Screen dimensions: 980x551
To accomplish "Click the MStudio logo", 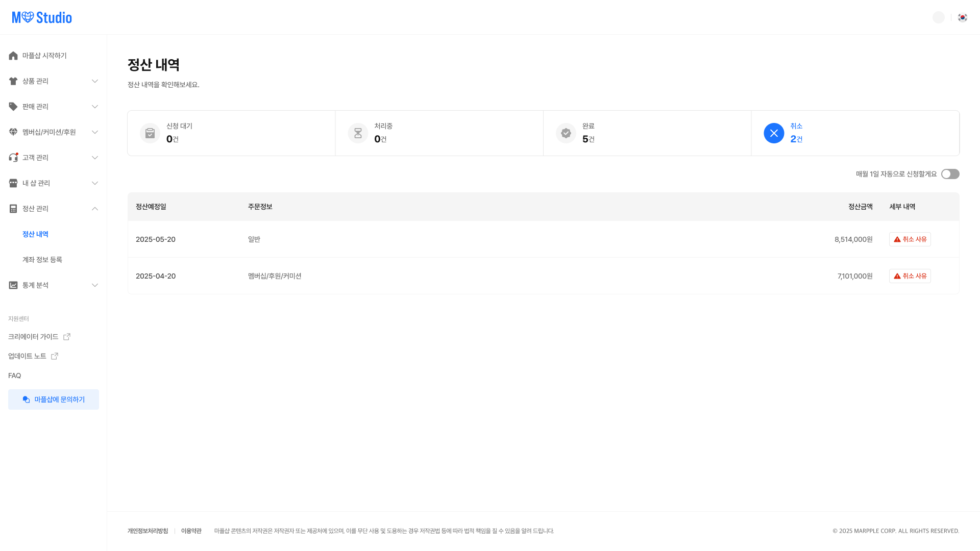I will tap(42, 17).
